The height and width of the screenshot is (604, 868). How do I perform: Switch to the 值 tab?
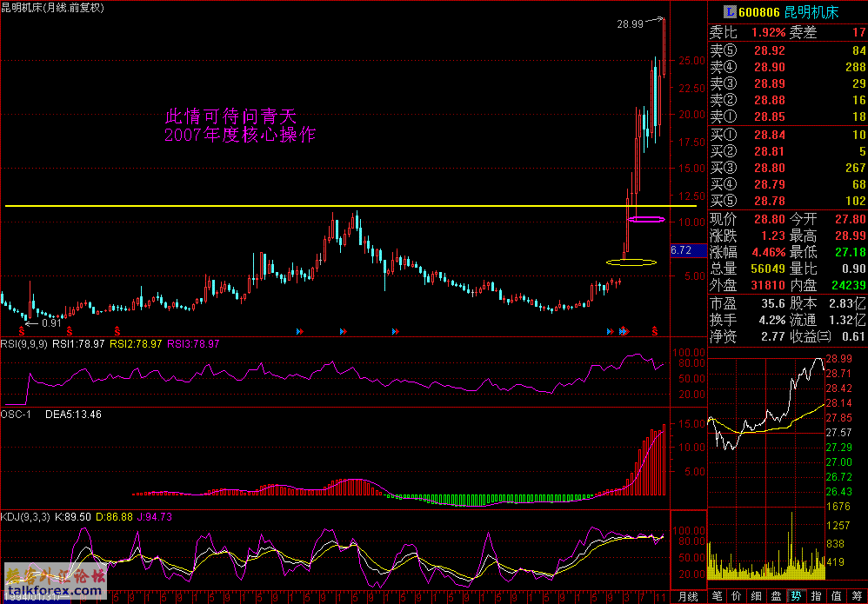pos(837,596)
